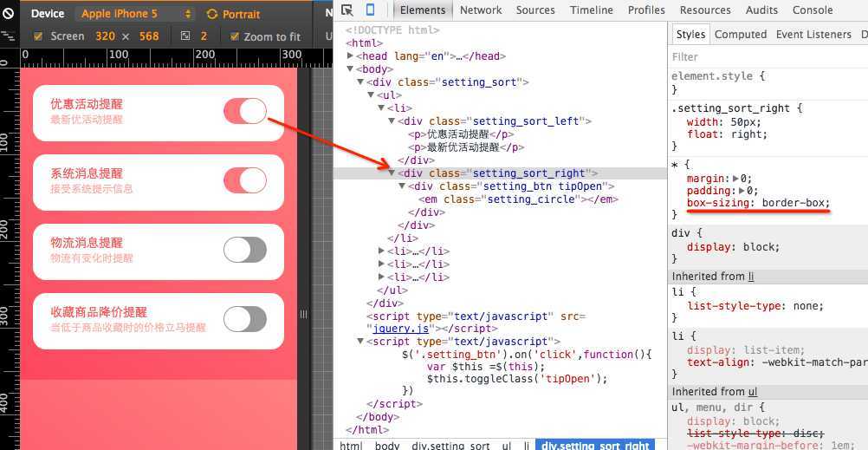
Task: Click the screen width value 320
Action: click(x=105, y=36)
